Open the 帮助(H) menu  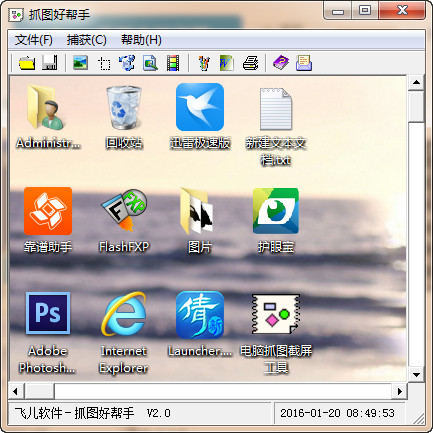(x=141, y=40)
